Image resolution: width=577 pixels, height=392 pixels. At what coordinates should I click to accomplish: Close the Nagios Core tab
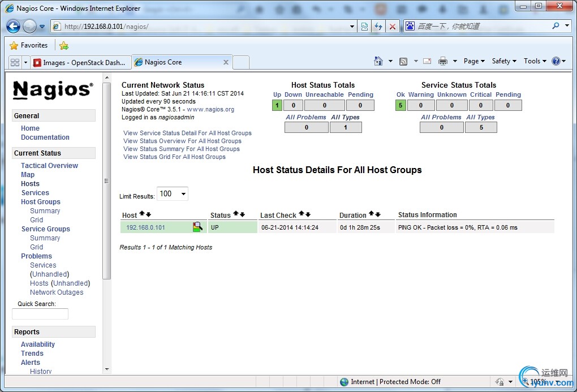226,62
